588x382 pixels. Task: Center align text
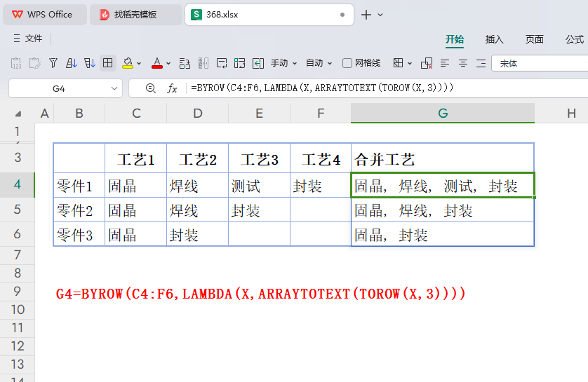point(463,63)
